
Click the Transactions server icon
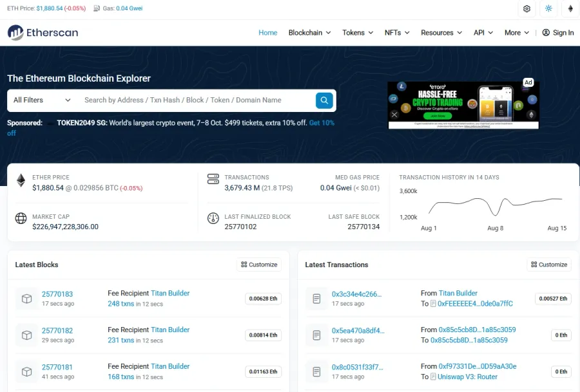pos(213,179)
